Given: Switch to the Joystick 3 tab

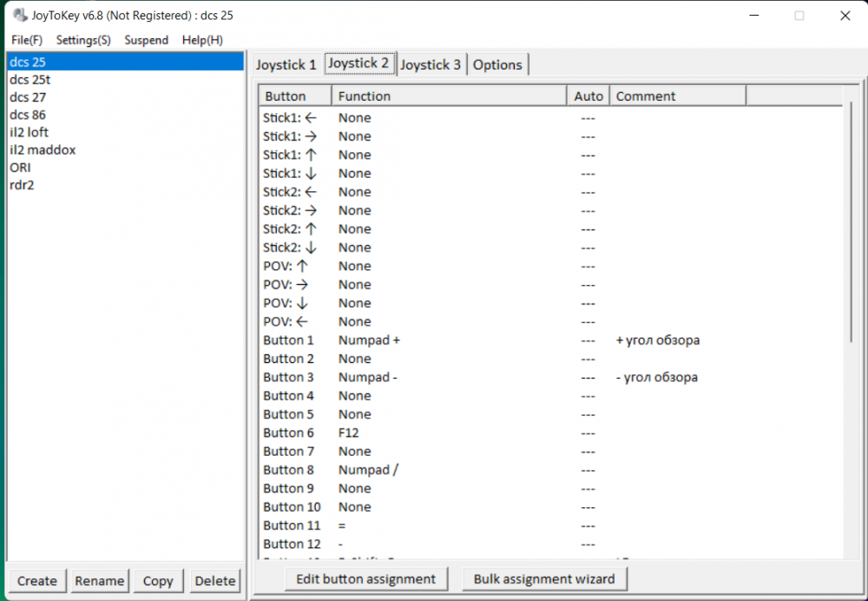Looking at the screenshot, I should tap(431, 65).
